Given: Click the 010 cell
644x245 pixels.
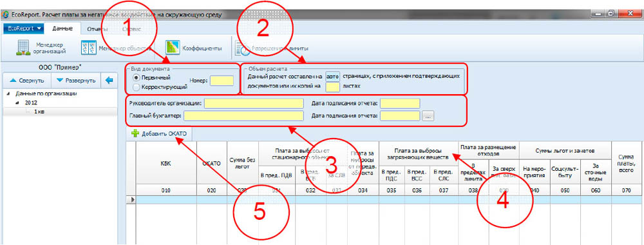Looking at the screenshot, I should click(x=166, y=190).
